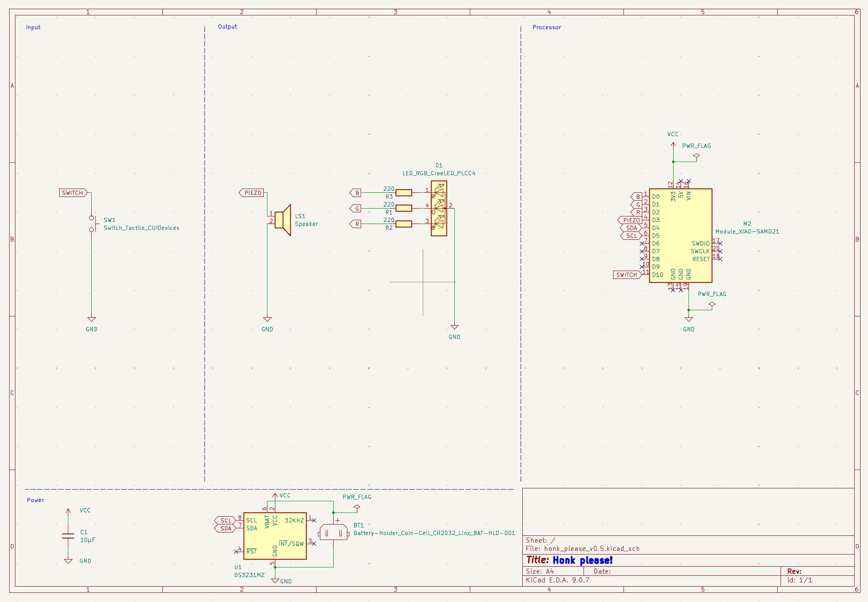Select the "Output" section text label
Screen dimensions: 868x602
227,27
